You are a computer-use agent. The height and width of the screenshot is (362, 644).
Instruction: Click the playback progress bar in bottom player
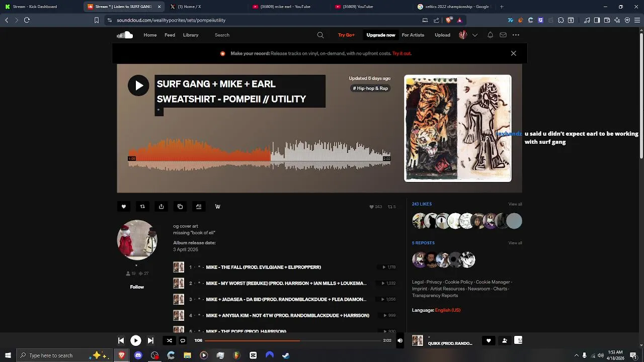pos(293,340)
